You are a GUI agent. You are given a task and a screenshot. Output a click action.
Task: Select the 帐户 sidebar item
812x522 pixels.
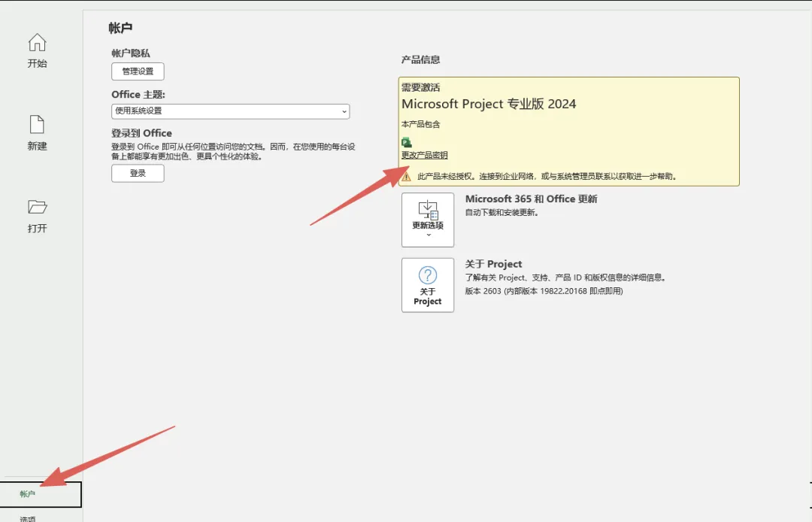(x=41, y=494)
